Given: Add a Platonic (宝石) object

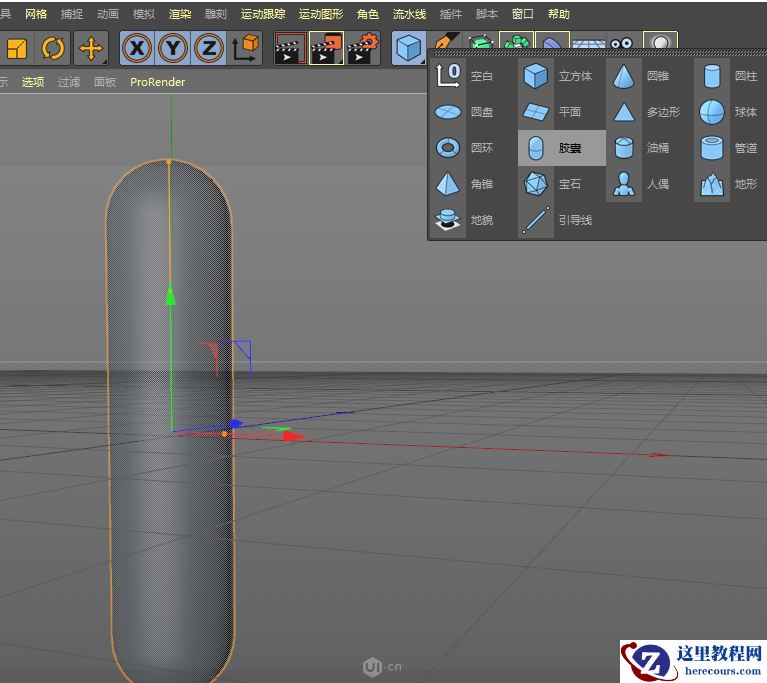Looking at the screenshot, I should pyautogui.click(x=561, y=184).
